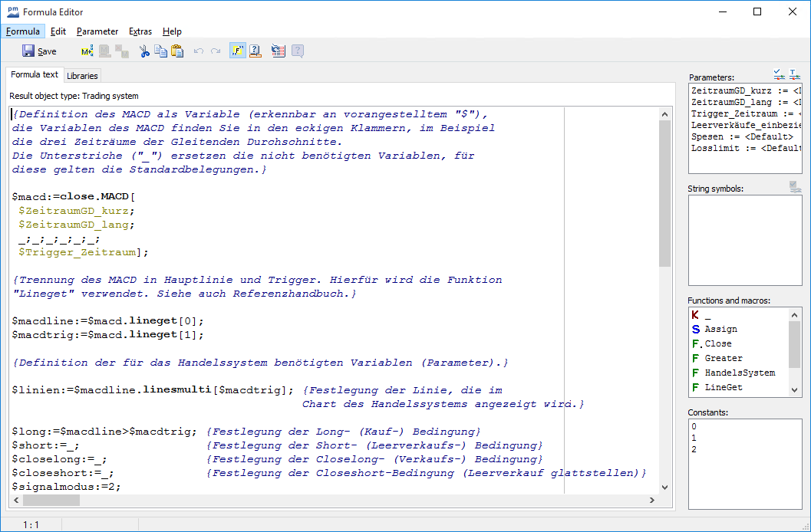Click the yellow M macro toolbar icon
Screen dimensions: 811x532
[87, 51]
